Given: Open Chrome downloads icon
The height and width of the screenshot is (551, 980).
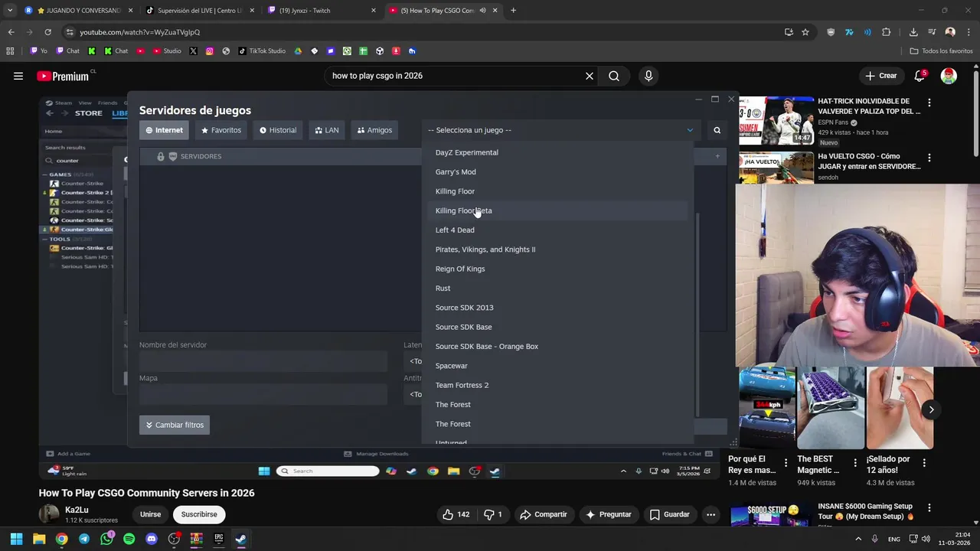Looking at the screenshot, I should [913, 32].
